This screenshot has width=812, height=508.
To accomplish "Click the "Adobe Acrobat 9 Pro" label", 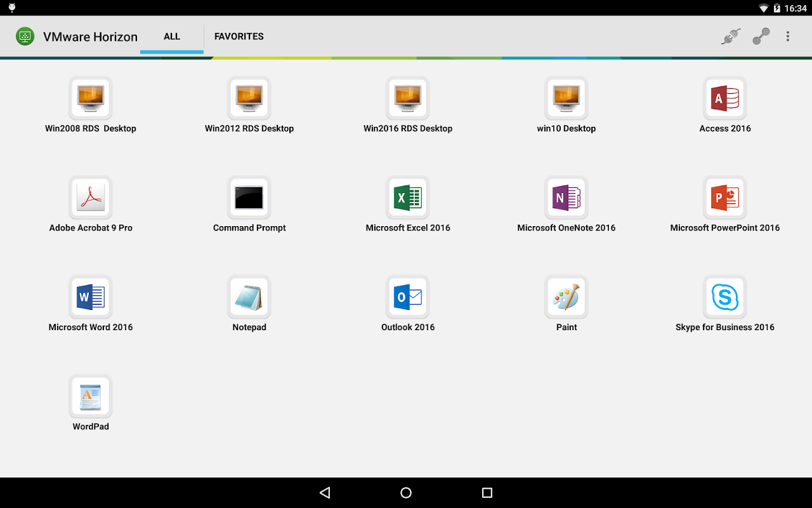I will [91, 228].
